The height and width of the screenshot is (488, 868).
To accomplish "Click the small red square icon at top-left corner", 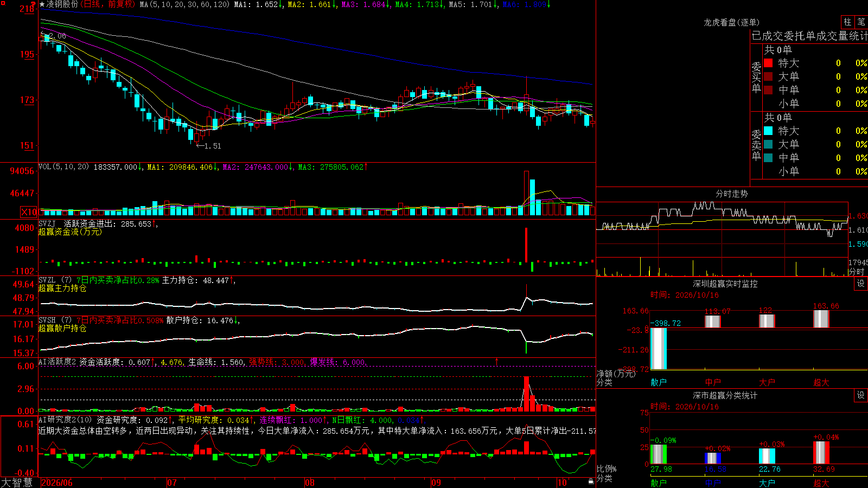I will [x=3, y=3].
